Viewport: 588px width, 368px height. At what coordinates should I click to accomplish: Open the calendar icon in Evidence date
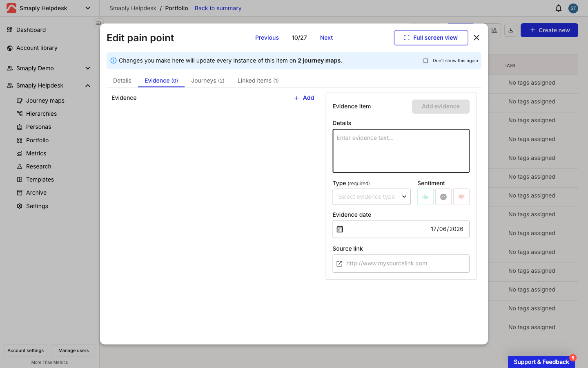[x=340, y=229]
